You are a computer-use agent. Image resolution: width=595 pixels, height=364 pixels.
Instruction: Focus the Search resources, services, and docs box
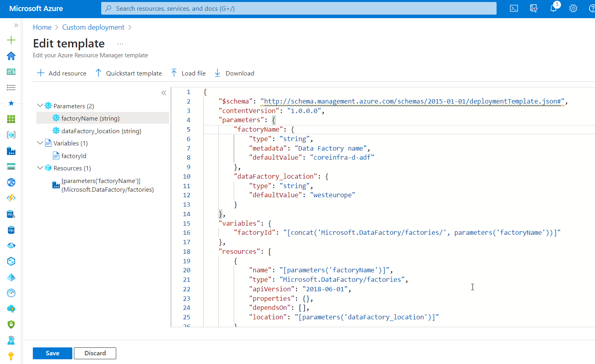point(299,8)
